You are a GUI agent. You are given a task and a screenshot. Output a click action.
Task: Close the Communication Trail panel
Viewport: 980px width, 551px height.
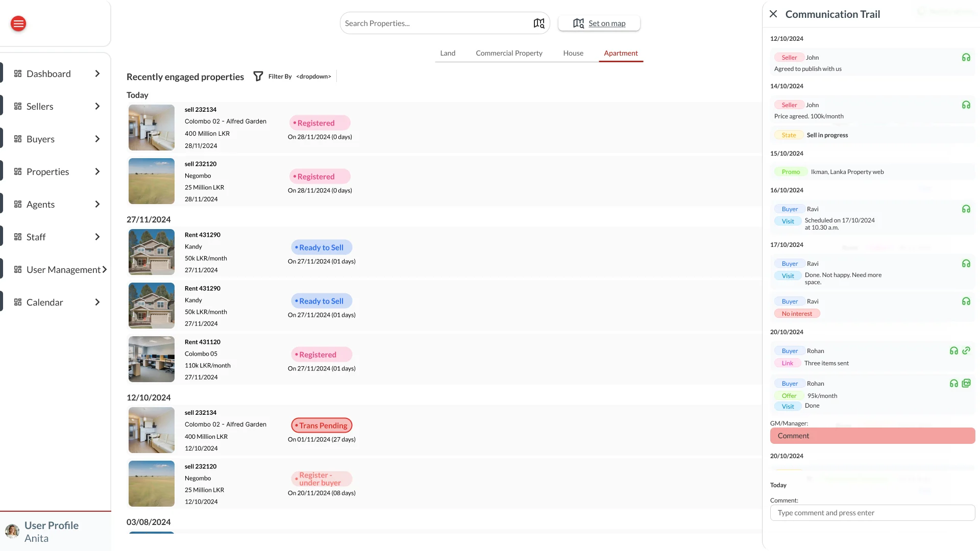pos(773,14)
